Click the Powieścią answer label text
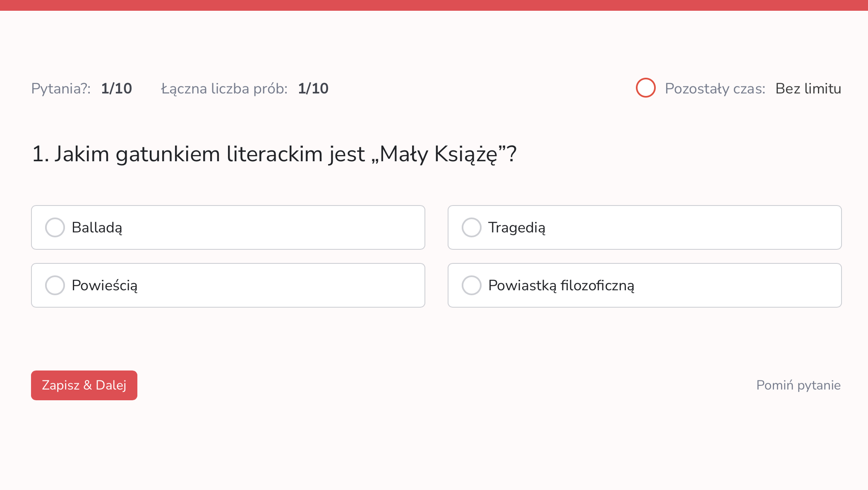 (x=104, y=286)
